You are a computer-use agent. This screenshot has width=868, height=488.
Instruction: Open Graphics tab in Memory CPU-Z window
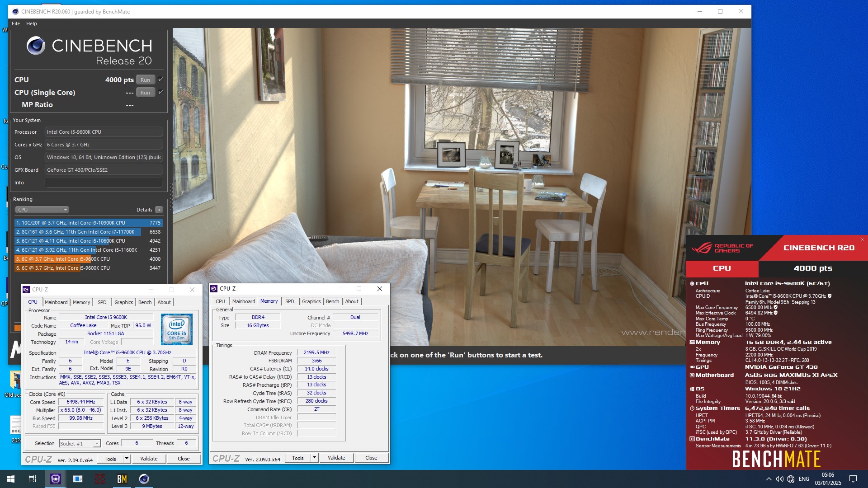(311, 301)
